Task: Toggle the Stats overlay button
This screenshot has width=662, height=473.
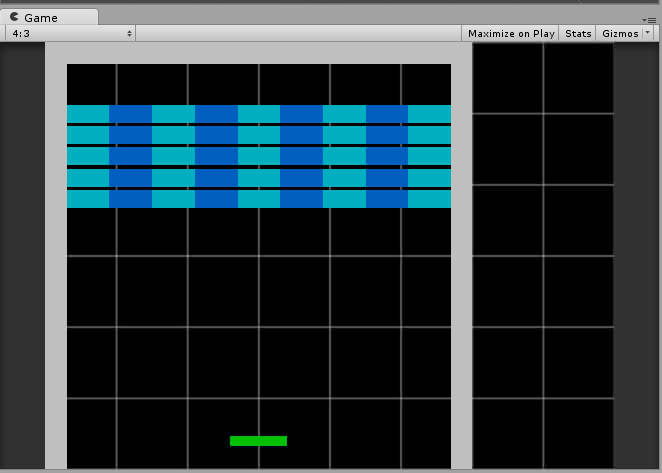Action: [x=578, y=33]
